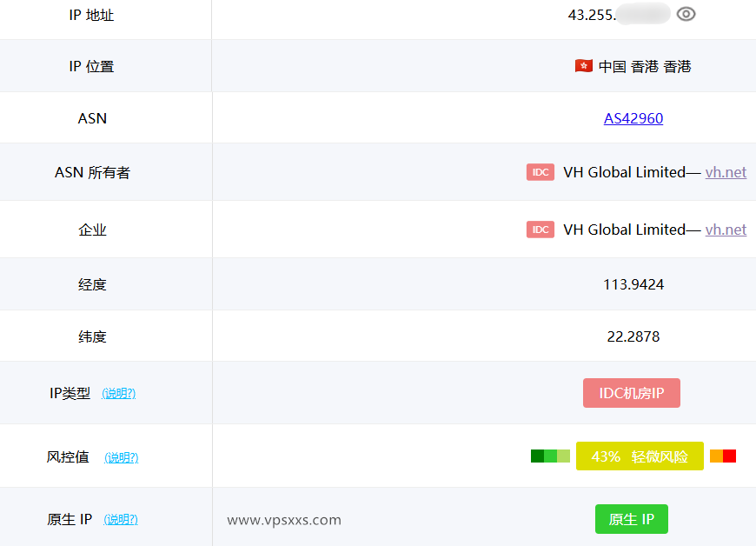Visit the vh.net link beside VH Global Limited
Screen dimensions: 756x546
(x=726, y=172)
